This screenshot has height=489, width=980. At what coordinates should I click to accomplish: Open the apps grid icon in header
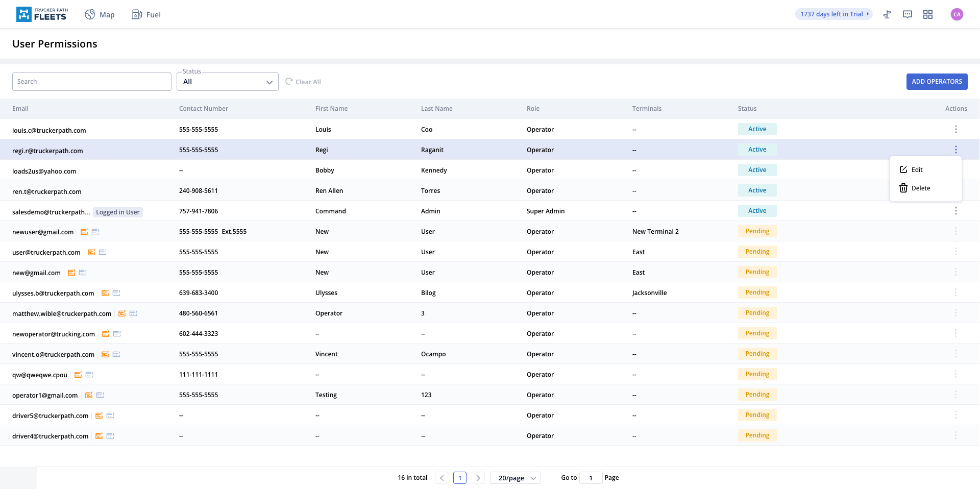tap(928, 14)
